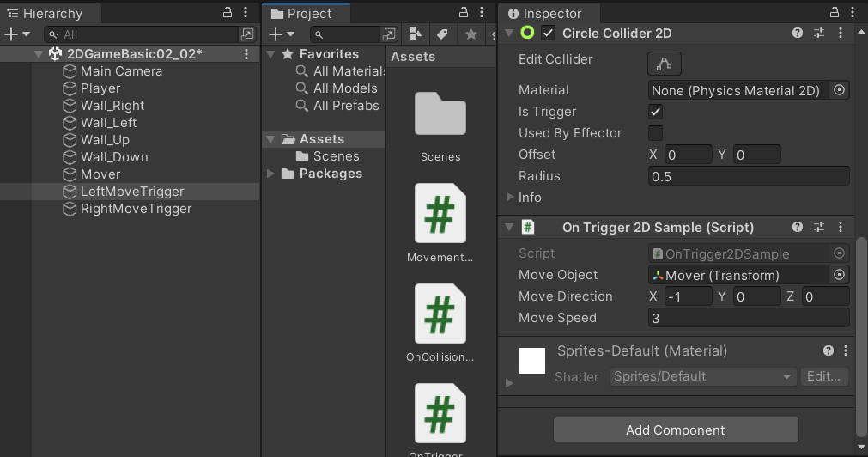The image size is (868, 457).
Task: Uncheck the Is Trigger checkbox
Action: (x=655, y=112)
